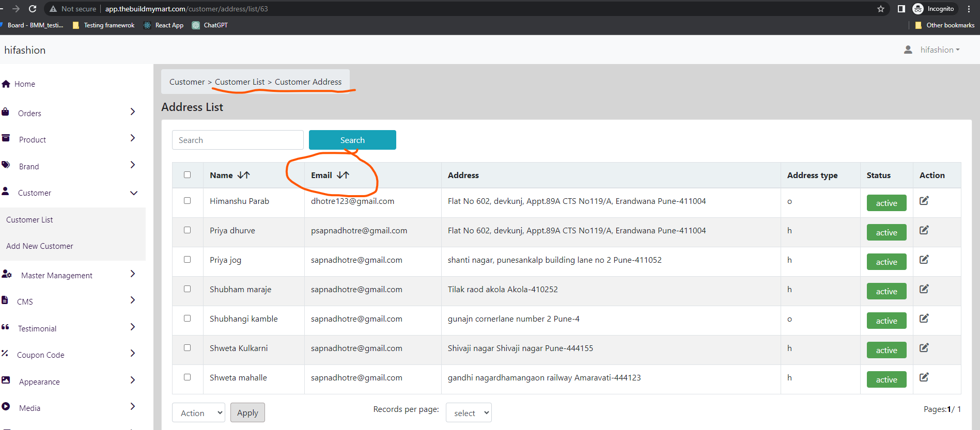Select Shweta mahalle row checkbox

(x=187, y=377)
